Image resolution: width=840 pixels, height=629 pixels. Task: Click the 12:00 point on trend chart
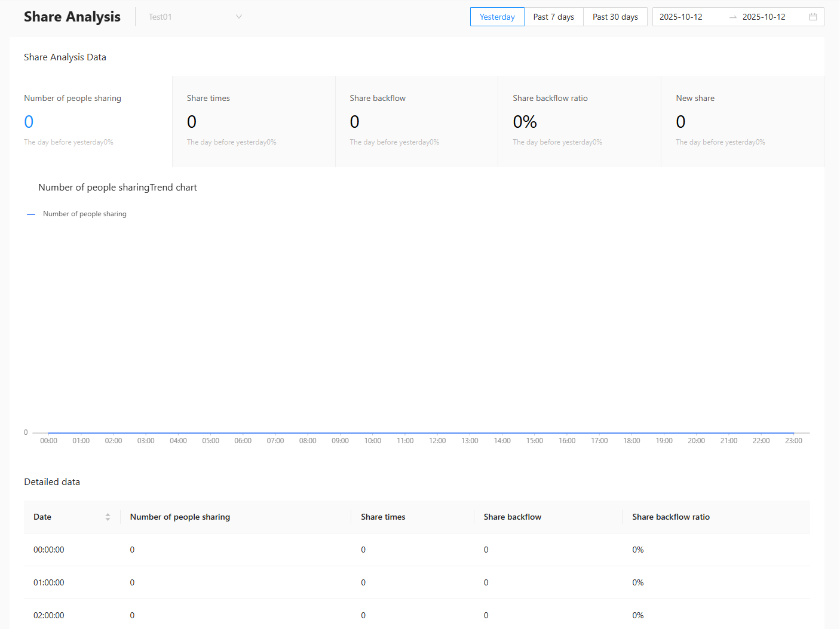(x=437, y=432)
